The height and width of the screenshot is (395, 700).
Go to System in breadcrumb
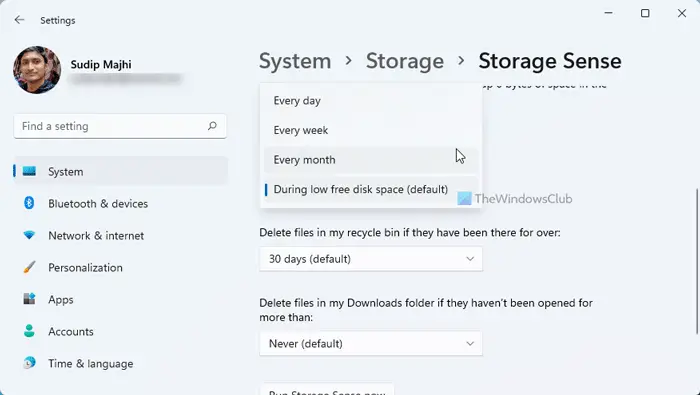[x=295, y=61]
